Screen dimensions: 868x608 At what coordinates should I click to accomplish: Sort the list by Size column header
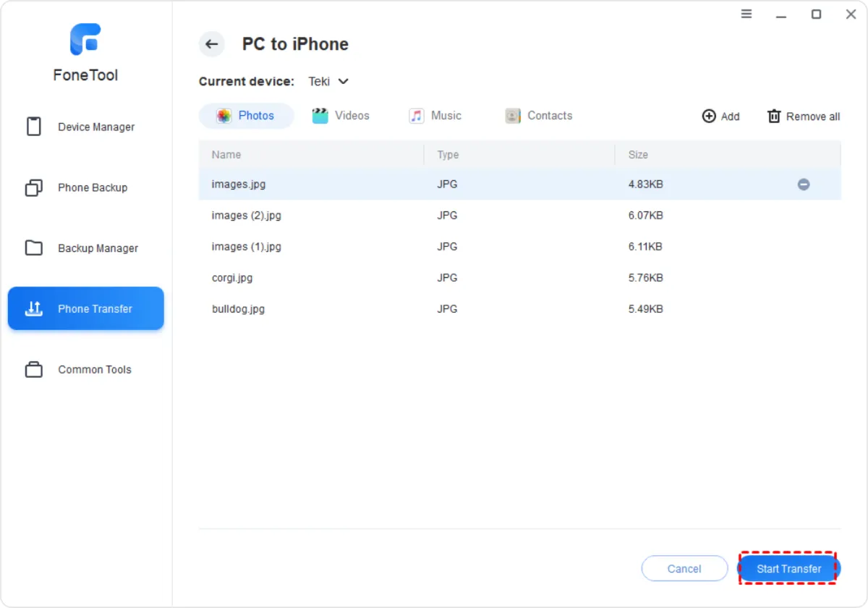638,155
